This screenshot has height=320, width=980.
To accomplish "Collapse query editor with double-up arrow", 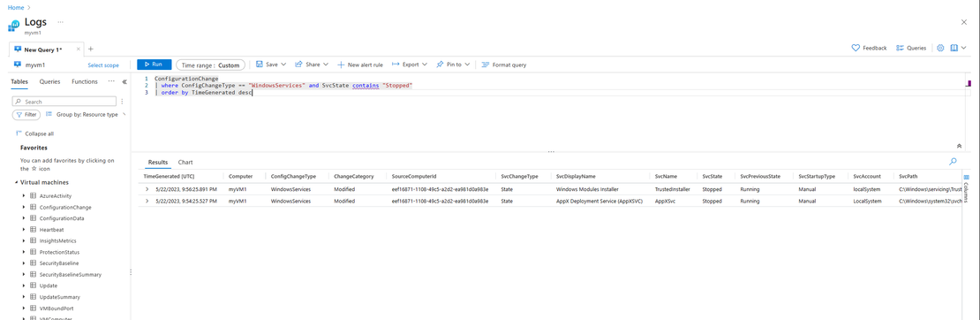I will pos(960,145).
